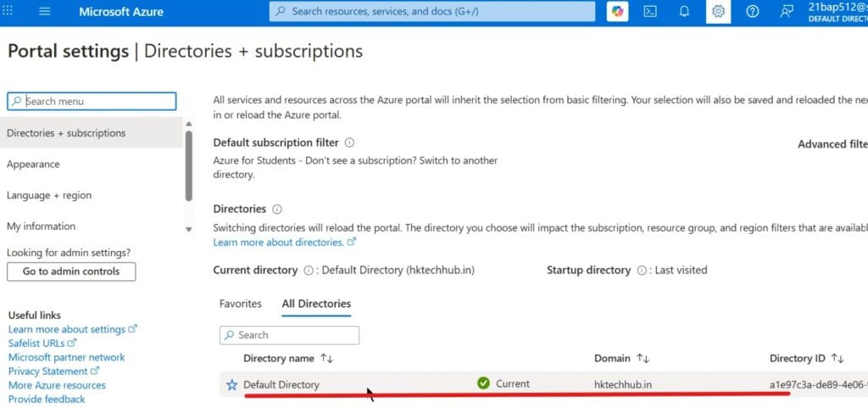The height and width of the screenshot is (419, 868).
Task: Open Learn more about directories link
Action: 285,243
